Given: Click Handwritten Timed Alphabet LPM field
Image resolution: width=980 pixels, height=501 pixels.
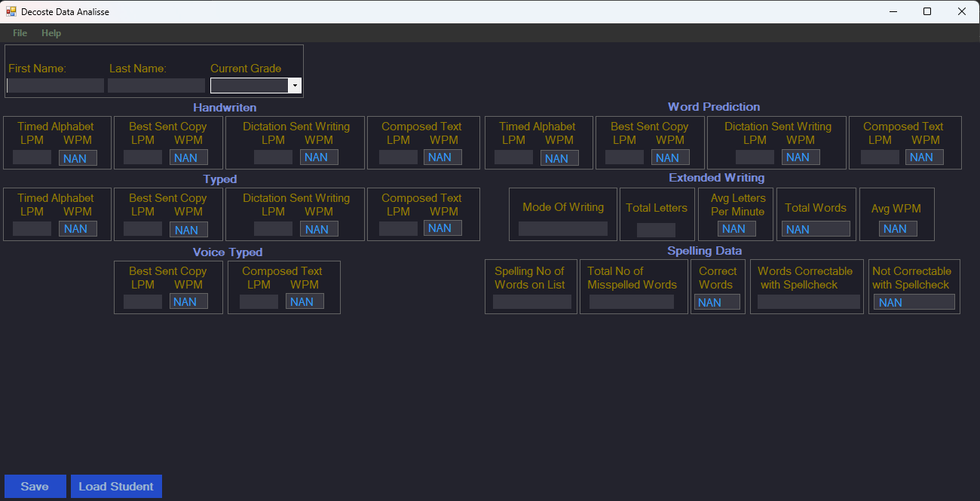Looking at the screenshot, I should tap(32, 157).
